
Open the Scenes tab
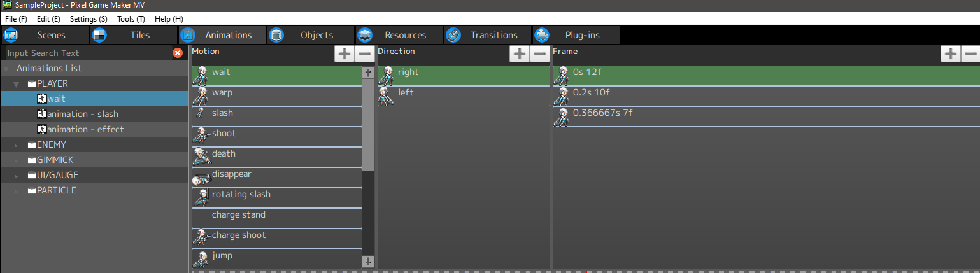click(44, 35)
